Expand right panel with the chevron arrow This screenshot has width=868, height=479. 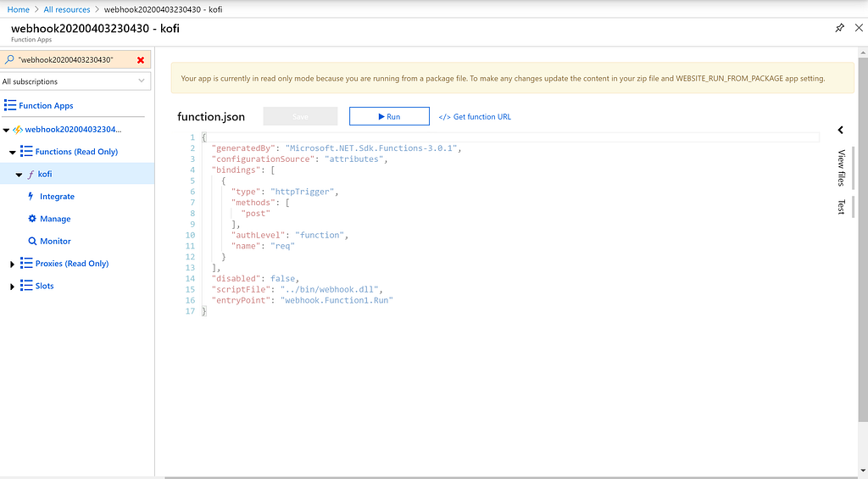840,130
